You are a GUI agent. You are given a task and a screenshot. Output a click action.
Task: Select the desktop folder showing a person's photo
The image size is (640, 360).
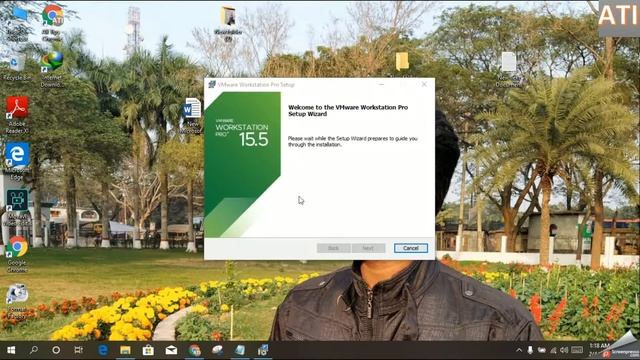click(x=228, y=24)
